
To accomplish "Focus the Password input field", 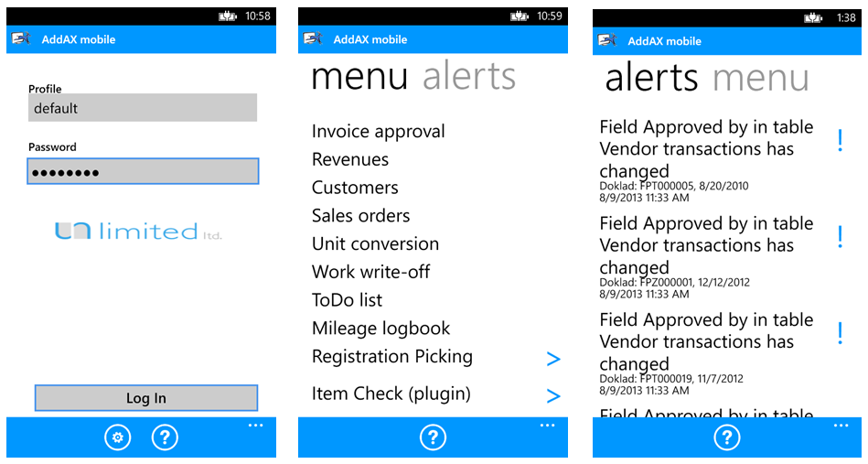I will (x=143, y=171).
